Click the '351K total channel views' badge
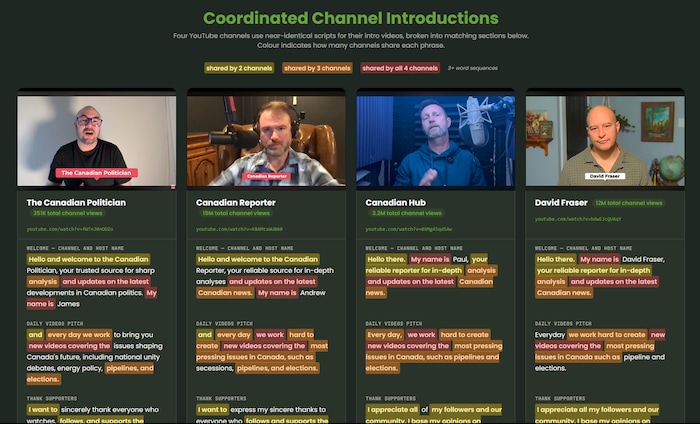The height and width of the screenshot is (424, 700). coord(67,213)
